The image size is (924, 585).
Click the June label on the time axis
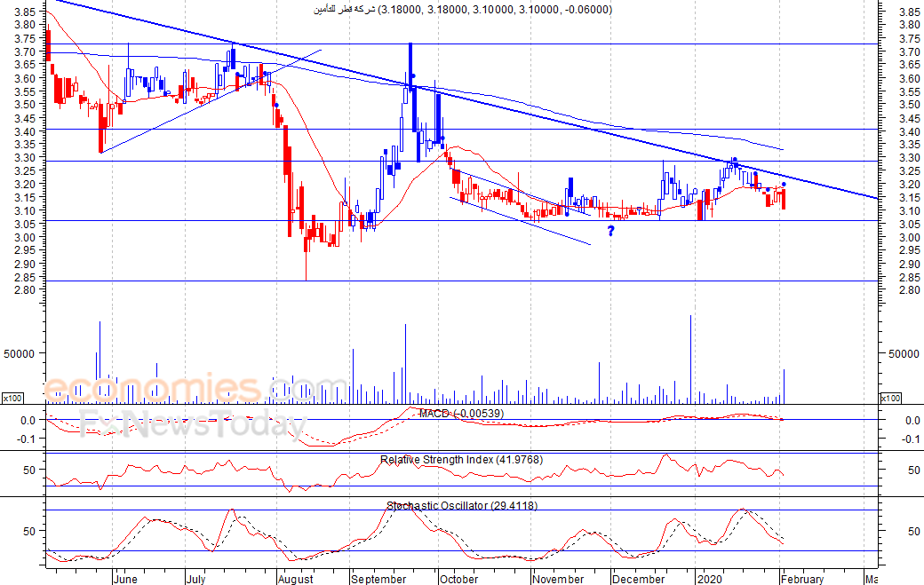tap(125, 579)
